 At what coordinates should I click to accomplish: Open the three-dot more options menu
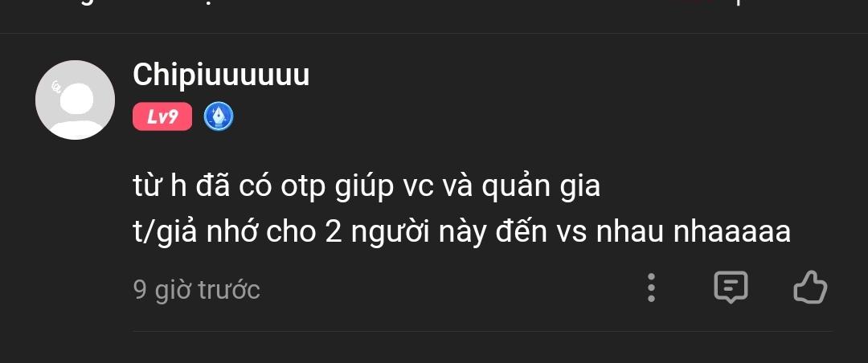click(652, 288)
